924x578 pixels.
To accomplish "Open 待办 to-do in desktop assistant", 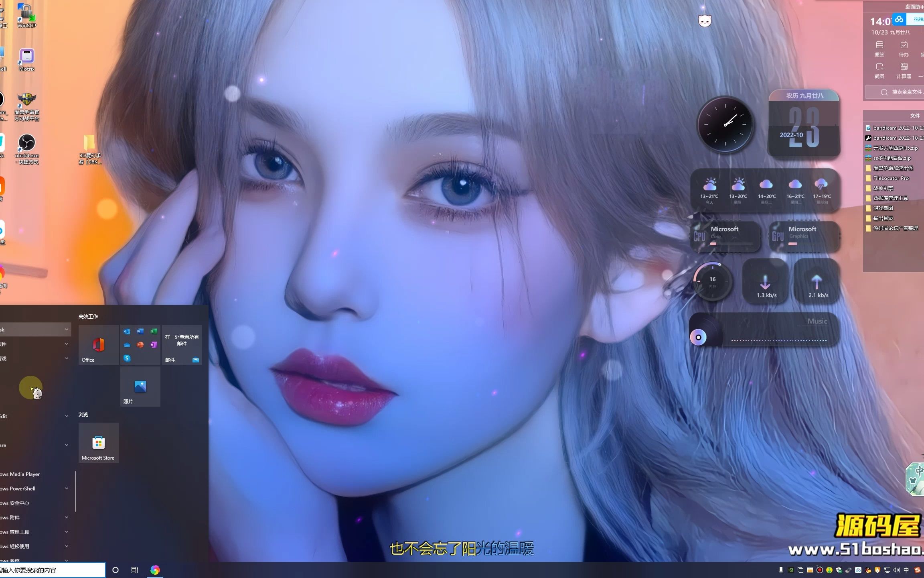I will (904, 49).
